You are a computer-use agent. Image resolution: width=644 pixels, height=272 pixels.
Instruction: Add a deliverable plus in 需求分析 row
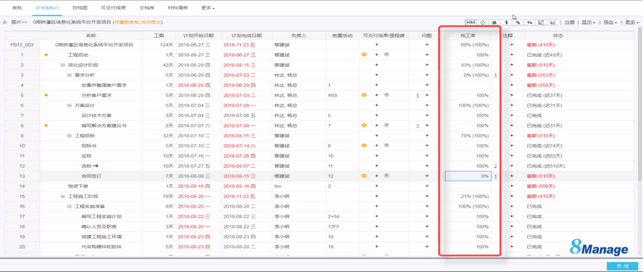377,75
